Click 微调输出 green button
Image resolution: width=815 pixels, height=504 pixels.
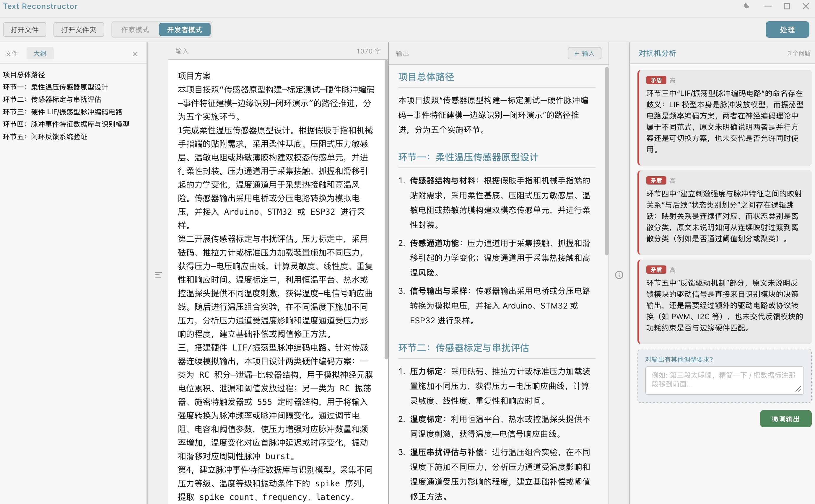tap(785, 419)
